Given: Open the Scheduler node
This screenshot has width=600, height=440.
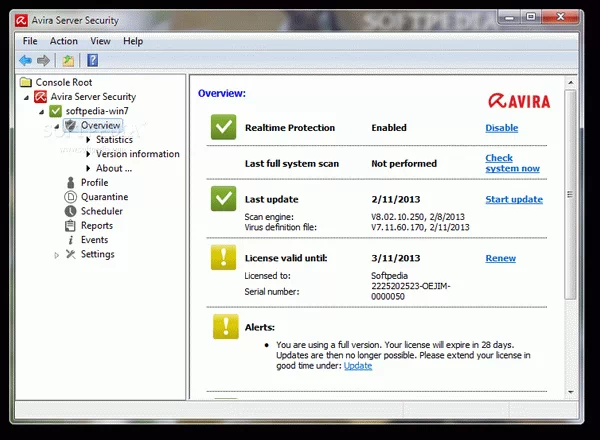Looking at the screenshot, I should 102,211.
